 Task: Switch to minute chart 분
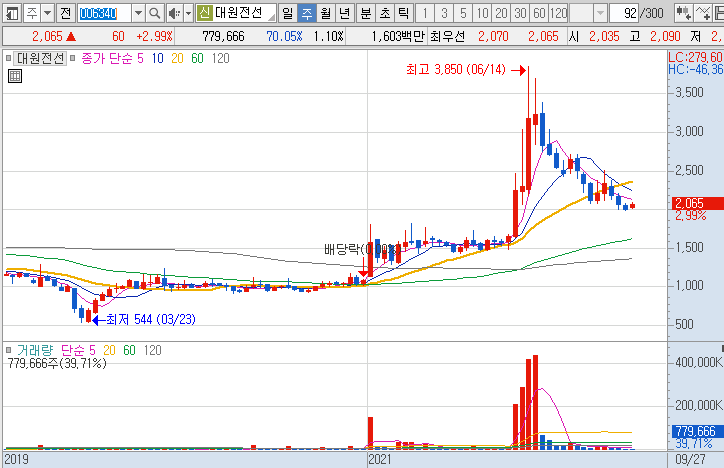coord(366,13)
